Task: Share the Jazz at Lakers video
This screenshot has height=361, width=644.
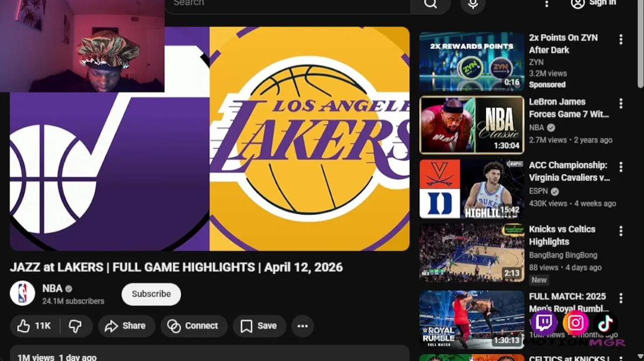Action: pos(126,326)
